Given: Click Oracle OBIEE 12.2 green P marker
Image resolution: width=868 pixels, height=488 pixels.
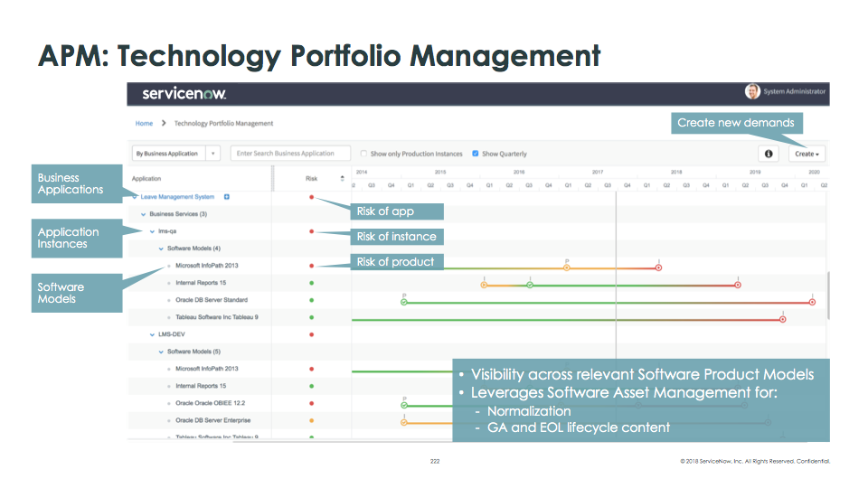Looking at the screenshot, I should pos(404,406).
